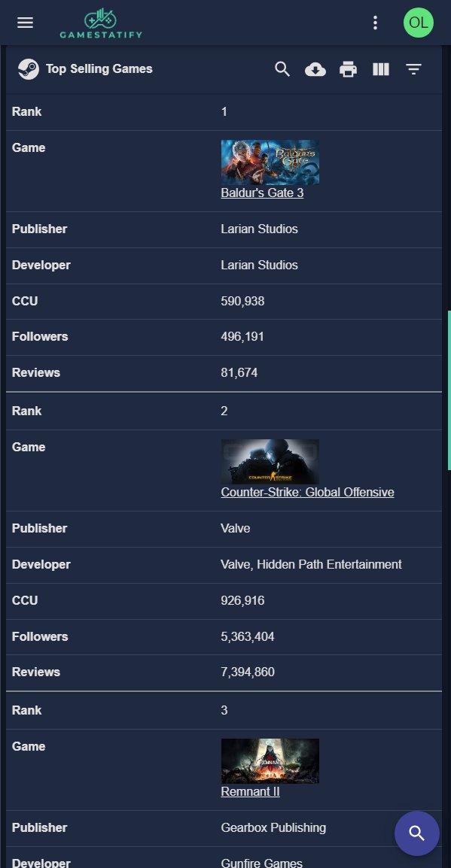Click the Baldur's Gate 3 cover image
This screenshot has width=451, height=868.
pos(270,162)
